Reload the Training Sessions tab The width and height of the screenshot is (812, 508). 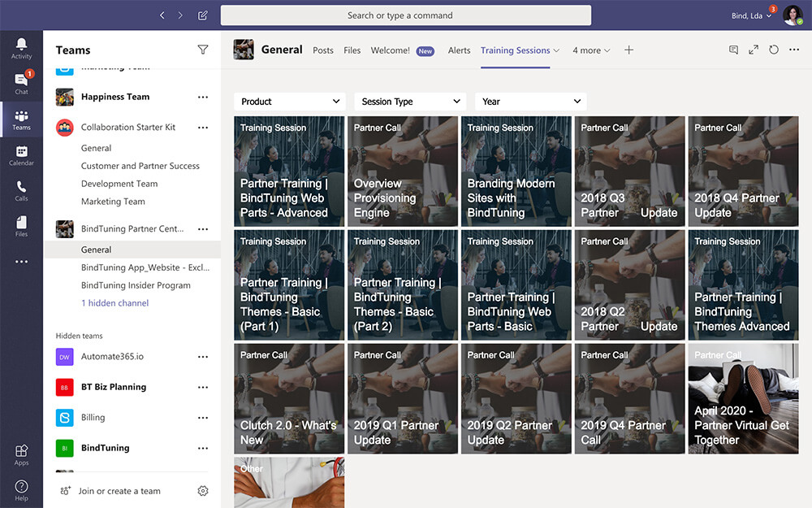click(x=774, y=50)
